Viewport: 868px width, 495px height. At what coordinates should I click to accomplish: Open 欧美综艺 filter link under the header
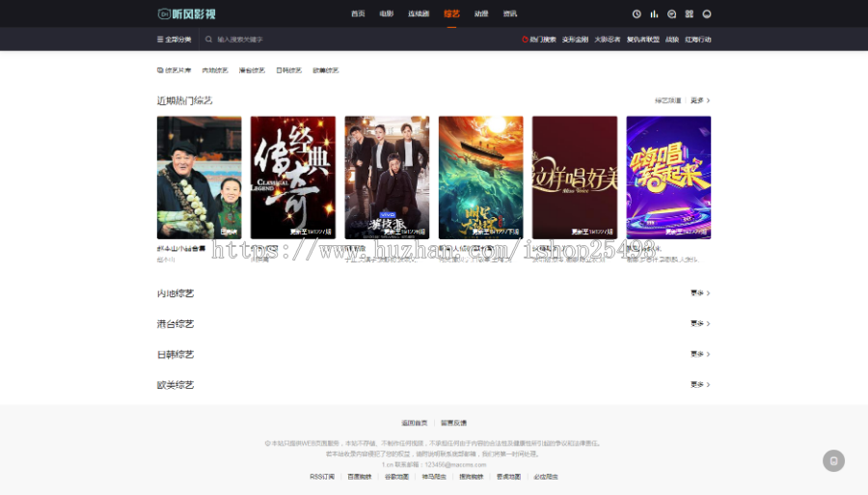pyautogui.click(x=326, y=70)
